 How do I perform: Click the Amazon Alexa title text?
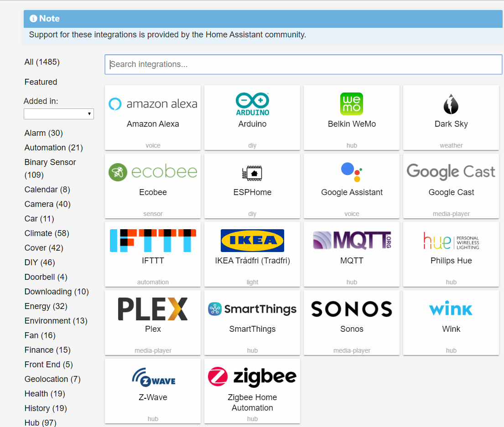pos(153,124)
